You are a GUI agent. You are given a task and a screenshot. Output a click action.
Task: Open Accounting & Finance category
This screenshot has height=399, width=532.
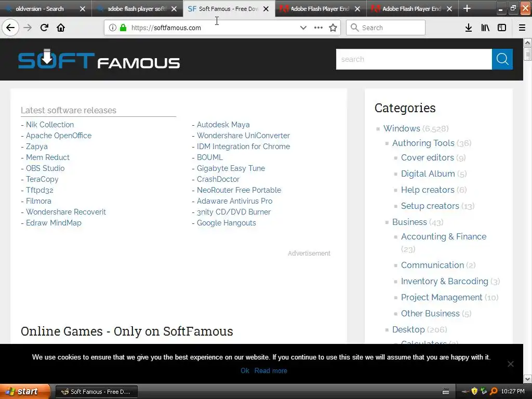[x=444, y=236]
